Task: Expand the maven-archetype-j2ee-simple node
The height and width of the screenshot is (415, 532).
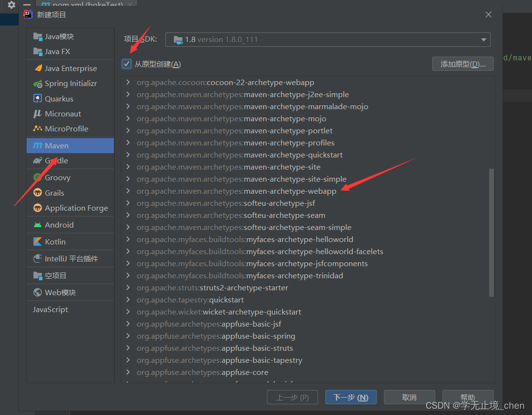Action: pos(128,94)
